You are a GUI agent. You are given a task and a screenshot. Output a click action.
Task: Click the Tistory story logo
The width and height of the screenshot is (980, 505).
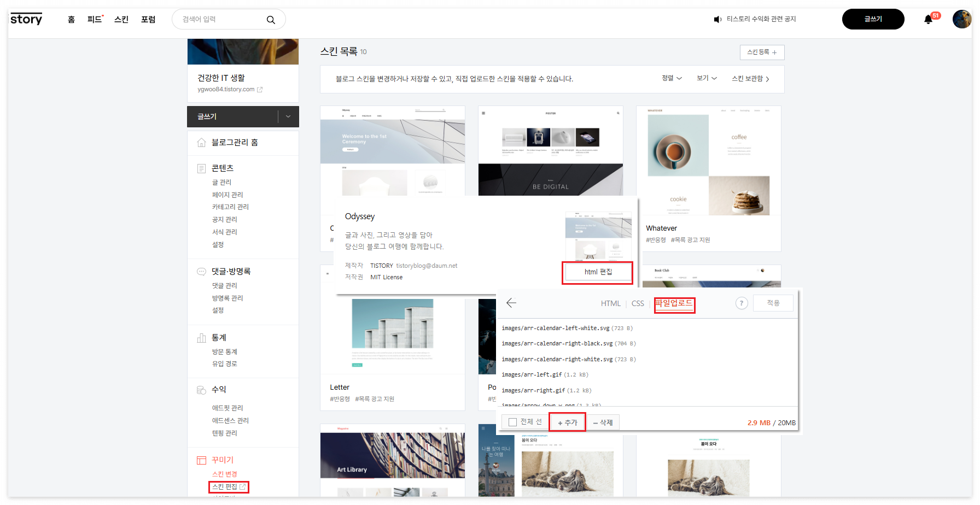click(x=26, y=19)
